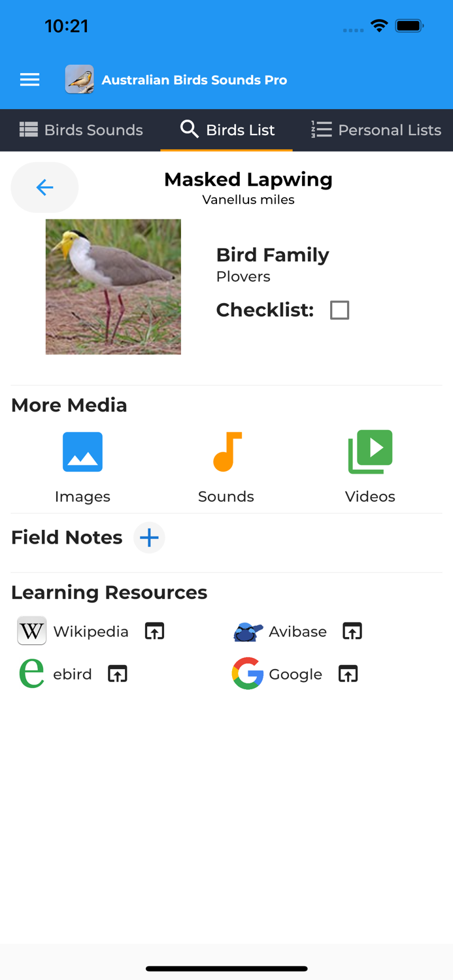Tap the Masked Lapwing bird photo
This screenshot has height=980, width=453.
(112, 286)
